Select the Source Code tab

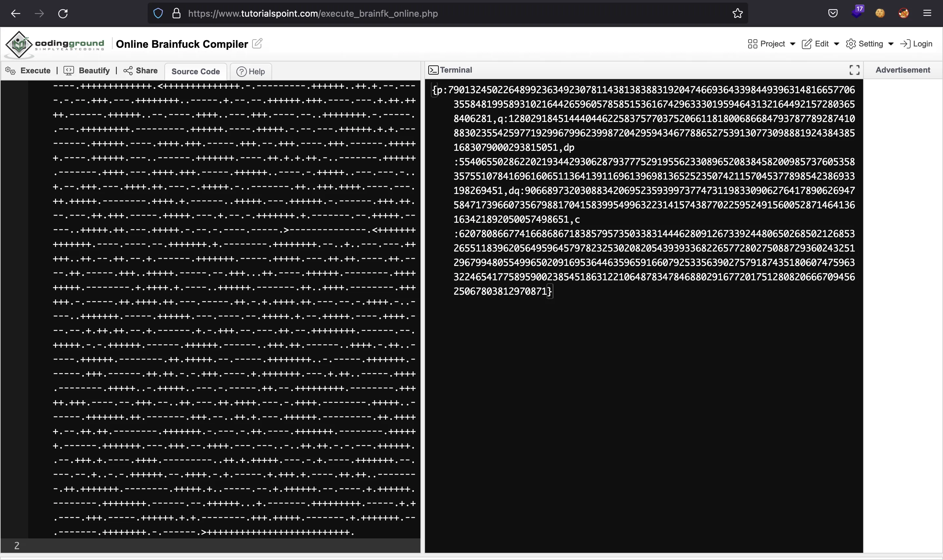point(195,71)
